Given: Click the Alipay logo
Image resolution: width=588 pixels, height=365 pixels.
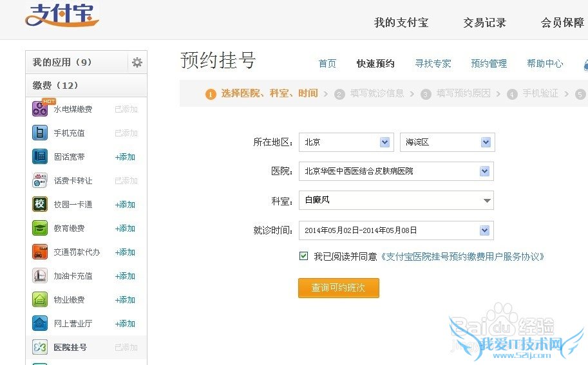Looking at the screenshot, I should point(62,15).
